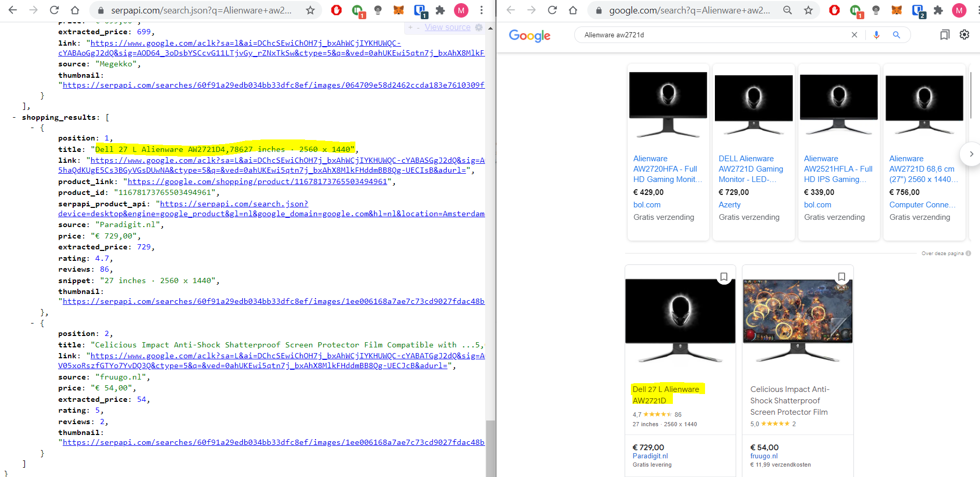Click the plus expand-all control beside View source

click(410, 27)
